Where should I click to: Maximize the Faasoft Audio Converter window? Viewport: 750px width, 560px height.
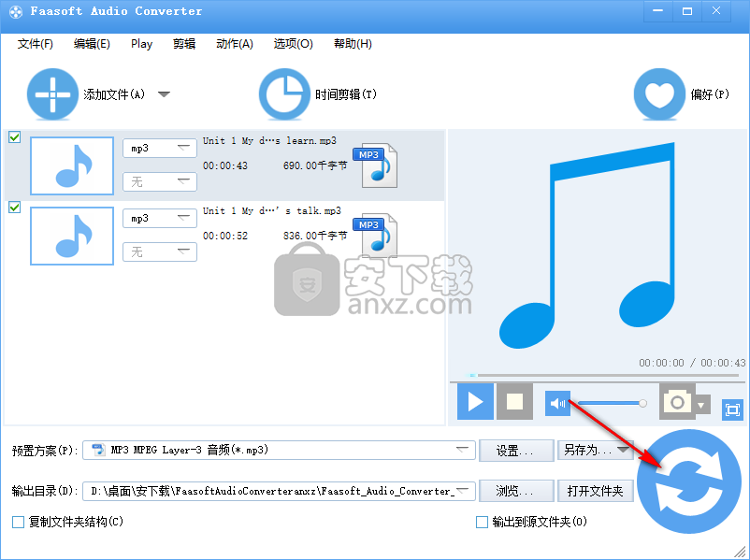click(687, 11)
